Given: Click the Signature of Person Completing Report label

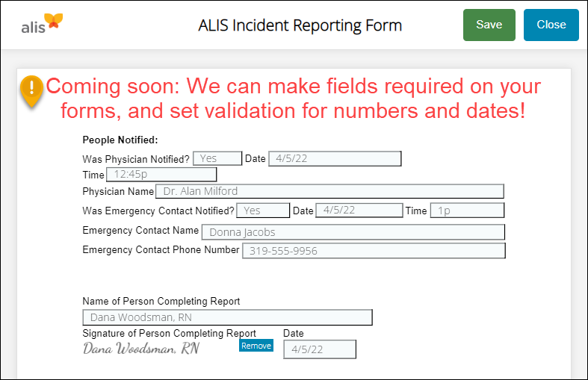Looking at the screenshot, I should 169,333.
